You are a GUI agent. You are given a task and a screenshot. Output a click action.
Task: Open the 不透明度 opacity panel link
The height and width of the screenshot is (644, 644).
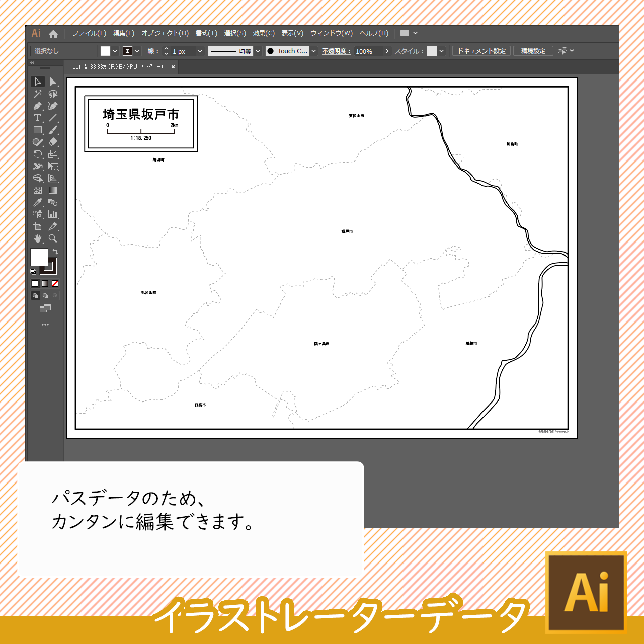click(x=337, y=51)
